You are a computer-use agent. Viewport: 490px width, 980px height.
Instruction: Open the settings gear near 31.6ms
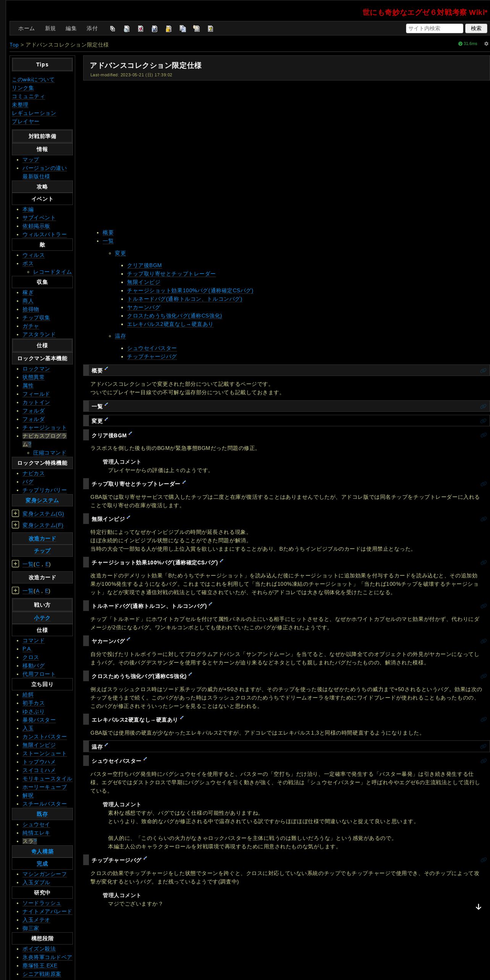(x=486, y=44)
